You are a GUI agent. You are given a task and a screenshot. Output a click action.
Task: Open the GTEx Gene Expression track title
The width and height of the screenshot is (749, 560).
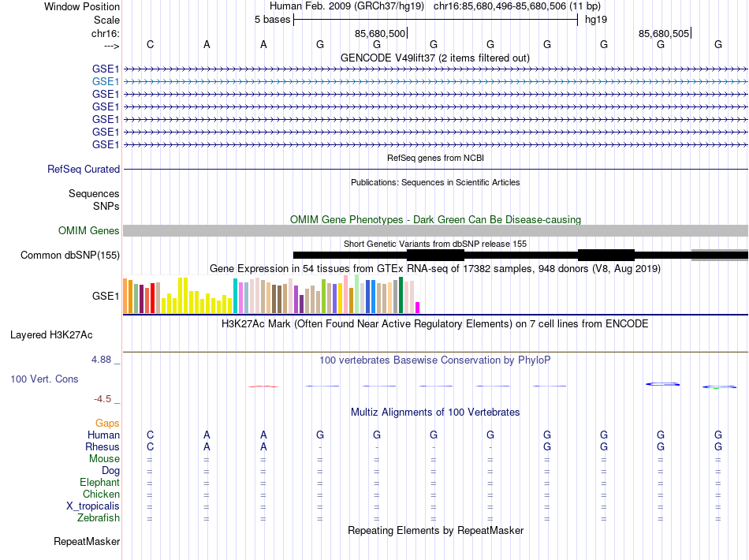tap(434, 268)
